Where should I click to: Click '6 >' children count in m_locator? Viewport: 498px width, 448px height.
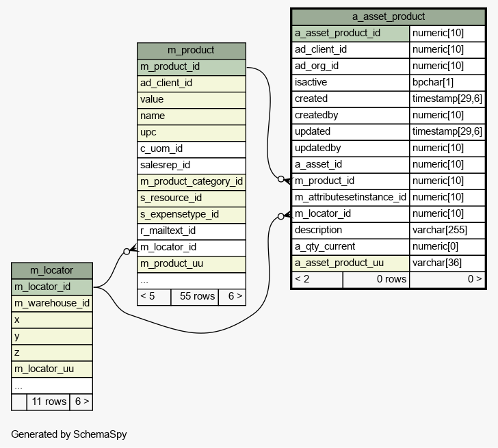81,402
